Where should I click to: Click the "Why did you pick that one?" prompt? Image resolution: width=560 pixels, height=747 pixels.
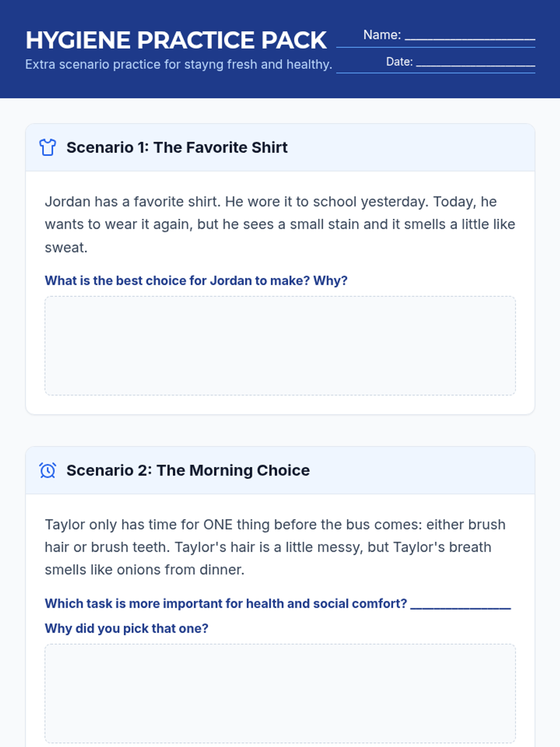tap(126, 628)
